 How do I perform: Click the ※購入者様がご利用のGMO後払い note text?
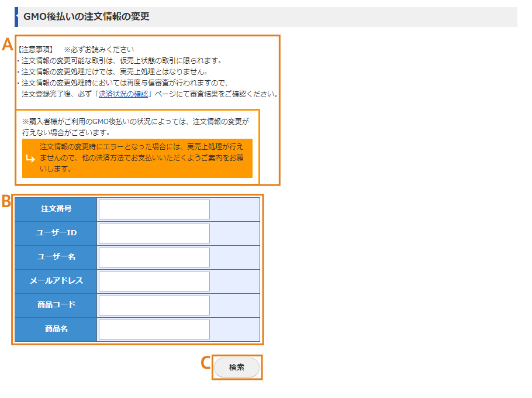pyautogui.click(x=136, y=127)
